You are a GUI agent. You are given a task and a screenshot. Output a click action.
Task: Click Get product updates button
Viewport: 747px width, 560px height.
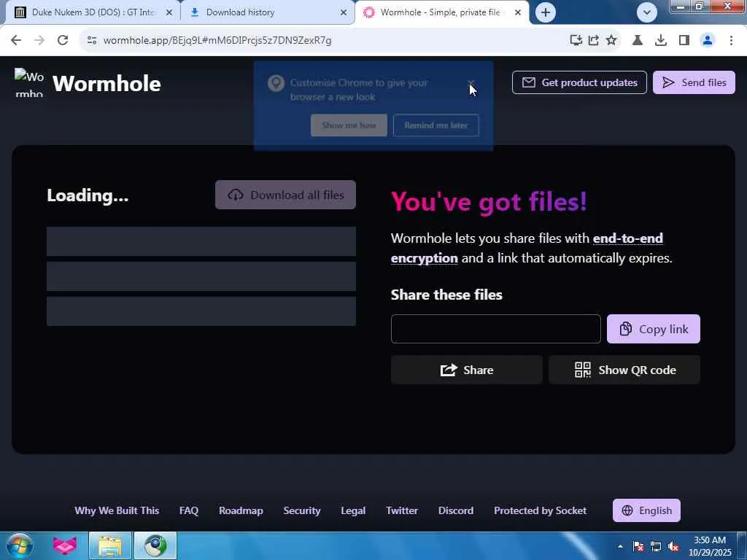tap(579, 82)
